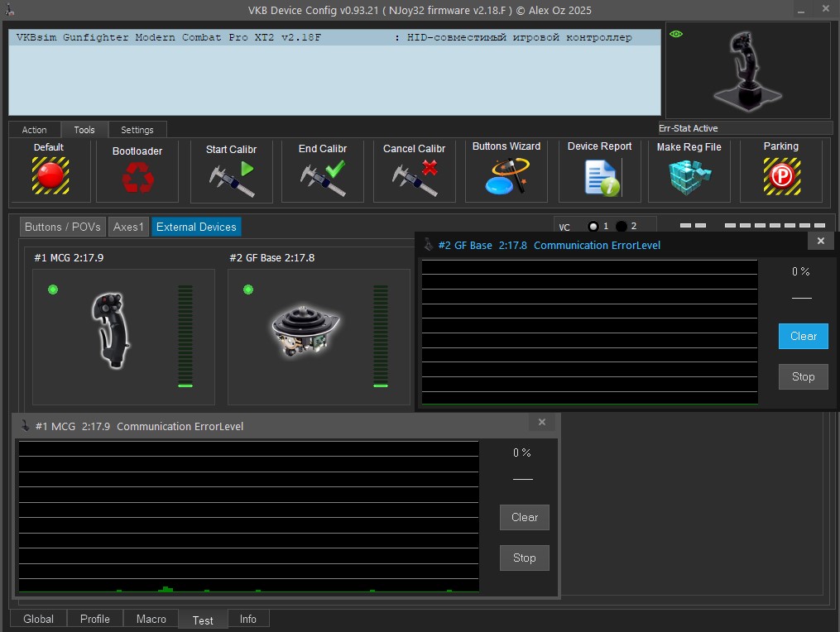Minimize the VKB Device Config window
Viewport: 840px width, 632px height.
coord(801,10)
